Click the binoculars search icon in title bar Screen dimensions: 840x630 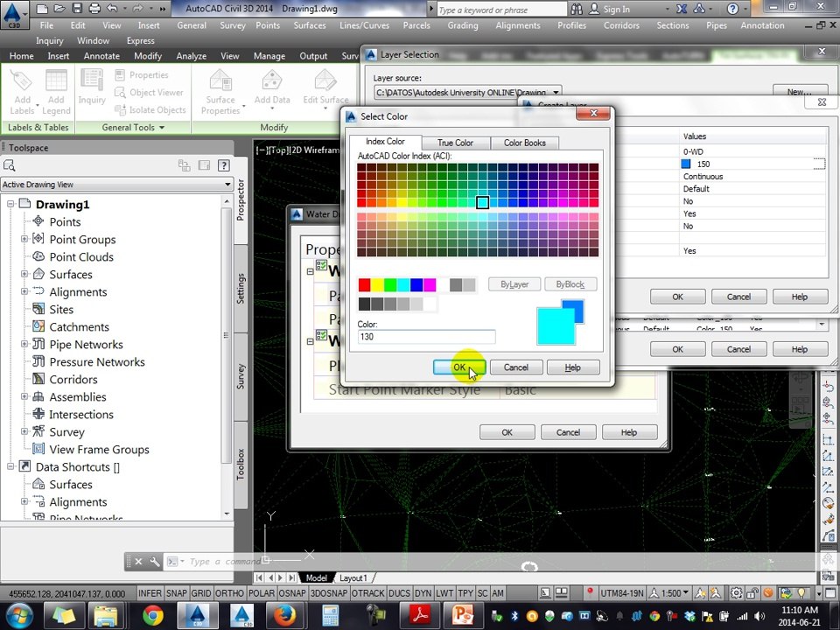pos(577,9)
